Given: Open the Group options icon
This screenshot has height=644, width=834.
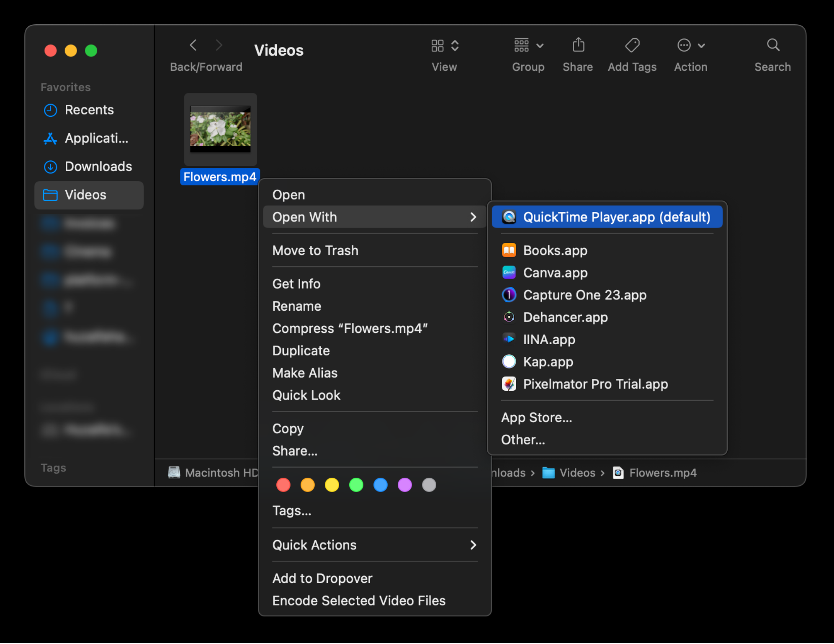Looking at the screenshot, I should 522,45.
